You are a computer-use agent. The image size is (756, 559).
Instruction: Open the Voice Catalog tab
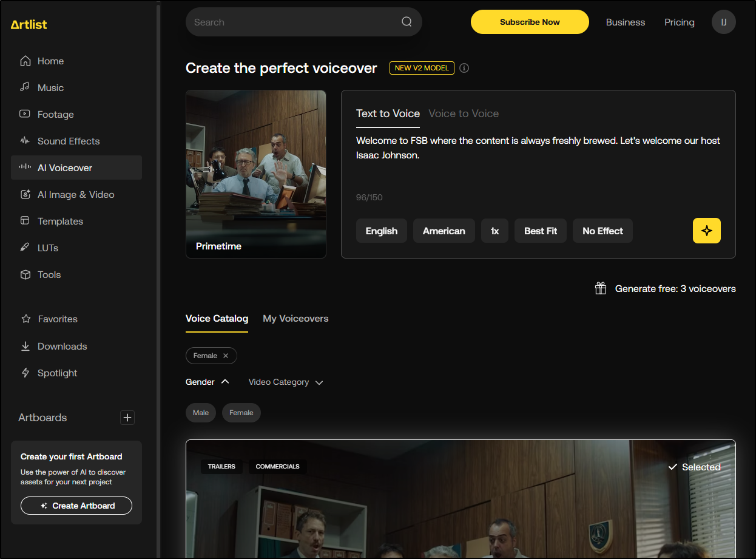217,319
